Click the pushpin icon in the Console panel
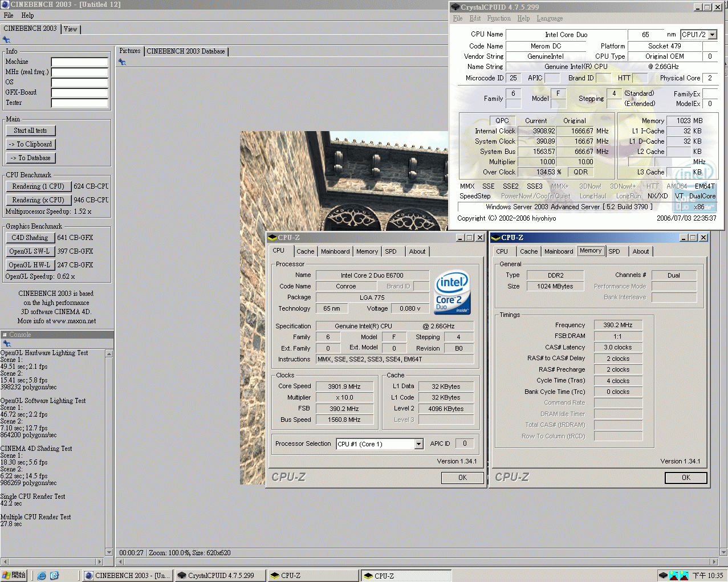 click(6, 344)
